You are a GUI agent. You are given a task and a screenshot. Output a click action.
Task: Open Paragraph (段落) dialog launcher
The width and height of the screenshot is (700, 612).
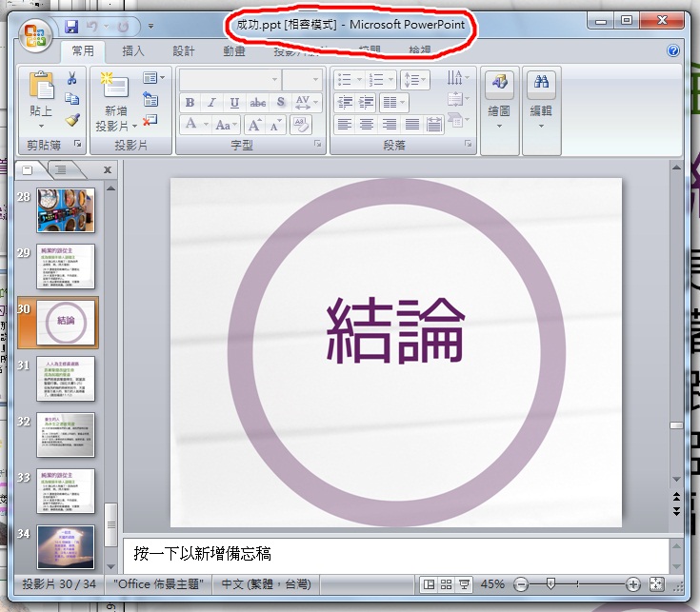pyautogui.click(x=468, y=144)
